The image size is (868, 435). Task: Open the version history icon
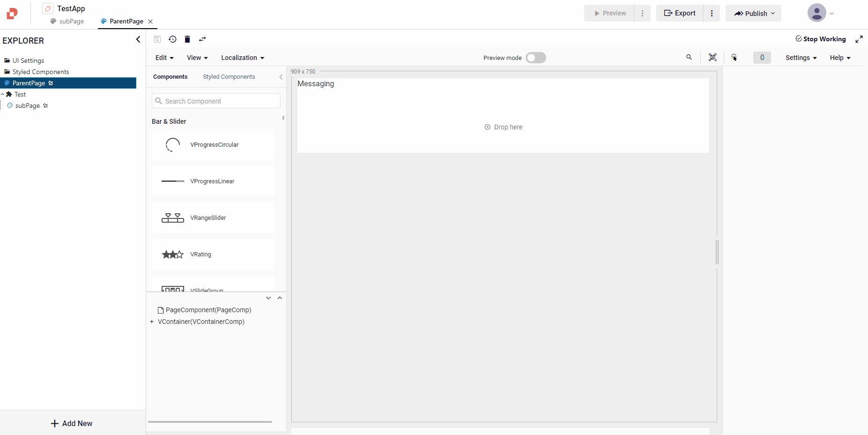(x=172, y=39)
